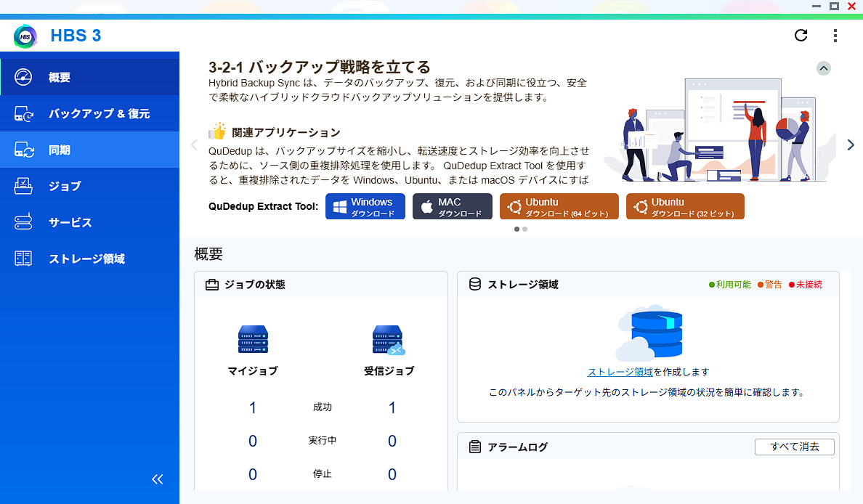Click the バックアップ & 復元 sidebar icon
This screenshot has width=863, height=504.
pyautogui.click(x=24, y=114)
